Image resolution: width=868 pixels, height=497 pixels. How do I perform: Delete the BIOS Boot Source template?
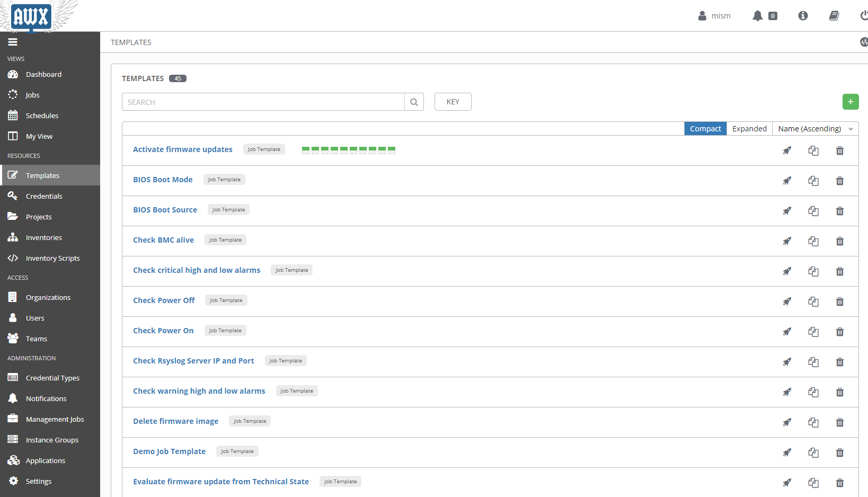(x=840, y=211)
